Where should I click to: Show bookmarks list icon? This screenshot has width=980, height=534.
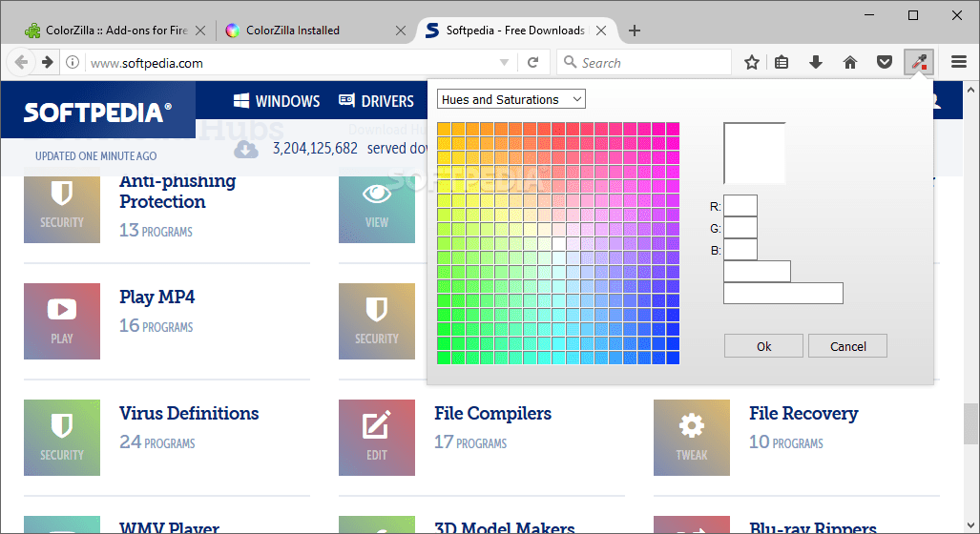(x=782, y=62)
